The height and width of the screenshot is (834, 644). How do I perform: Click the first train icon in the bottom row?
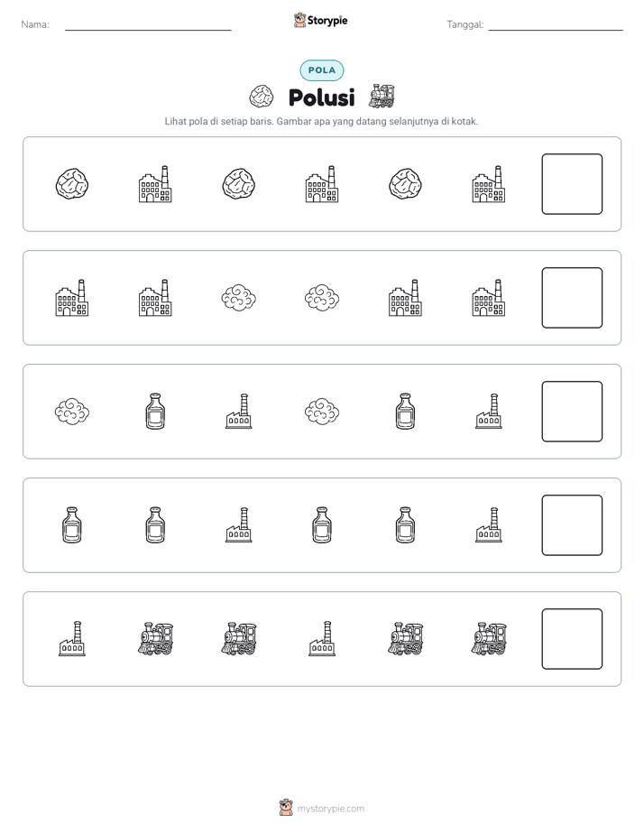pos(155,639)
